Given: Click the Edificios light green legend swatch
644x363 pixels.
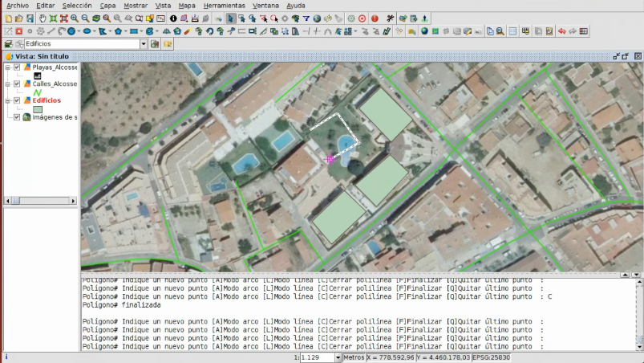Looking at the screenshot, I should click(x=37, y=109).
